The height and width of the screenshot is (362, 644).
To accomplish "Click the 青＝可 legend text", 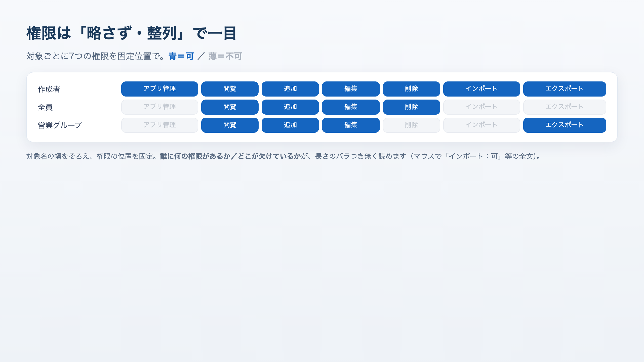I will click(x=181, y=56).
